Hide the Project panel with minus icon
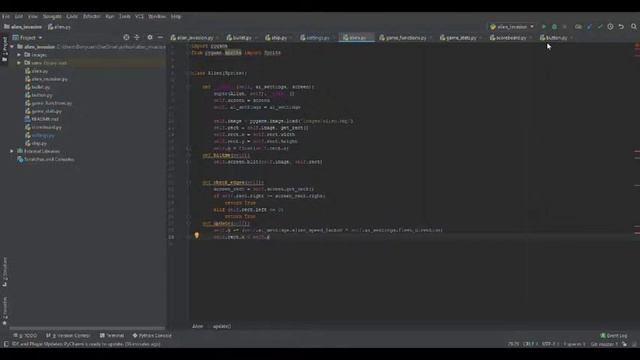The width and height of the screenshot is (640, 360). click(160, 37)
